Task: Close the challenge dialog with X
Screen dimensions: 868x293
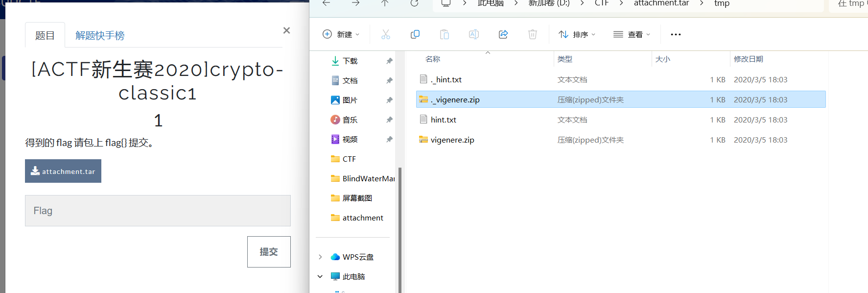Action: [x=286, y=30]
